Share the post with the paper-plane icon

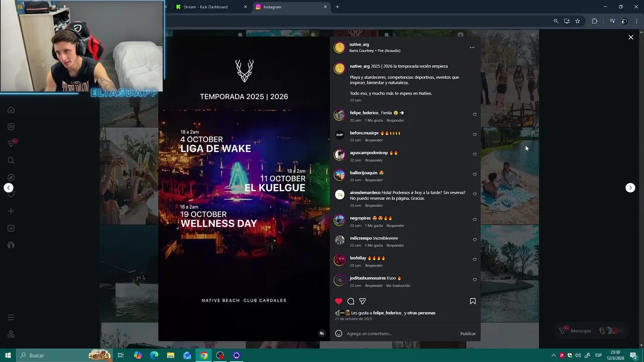[x=362, y=301]
